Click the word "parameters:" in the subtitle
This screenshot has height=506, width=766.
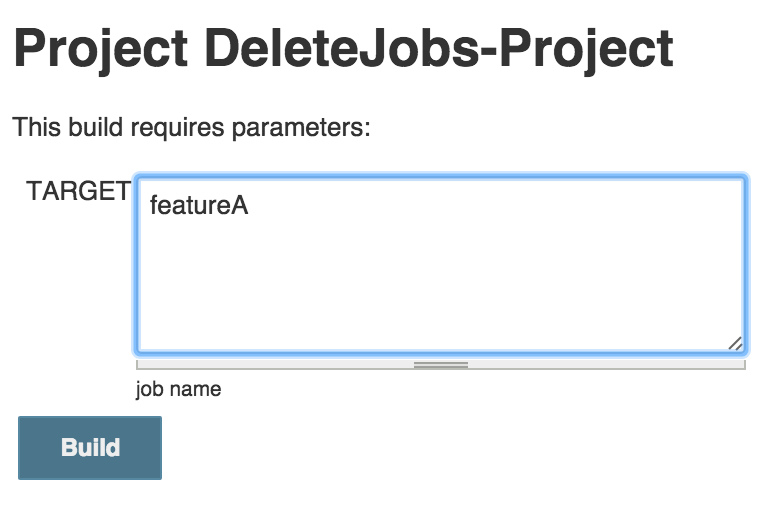tap(301, 128)
